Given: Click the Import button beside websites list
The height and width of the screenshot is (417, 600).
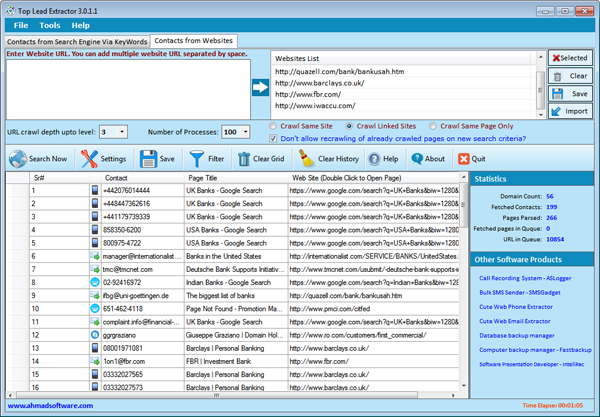Looking at the screenshot, I should pyautogui.click(x=570, y=111).
